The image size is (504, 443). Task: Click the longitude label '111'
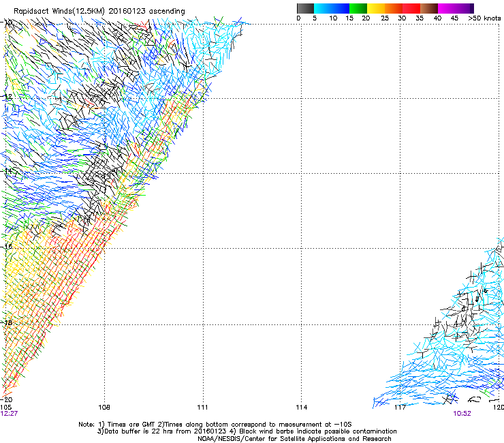[202, 408]
